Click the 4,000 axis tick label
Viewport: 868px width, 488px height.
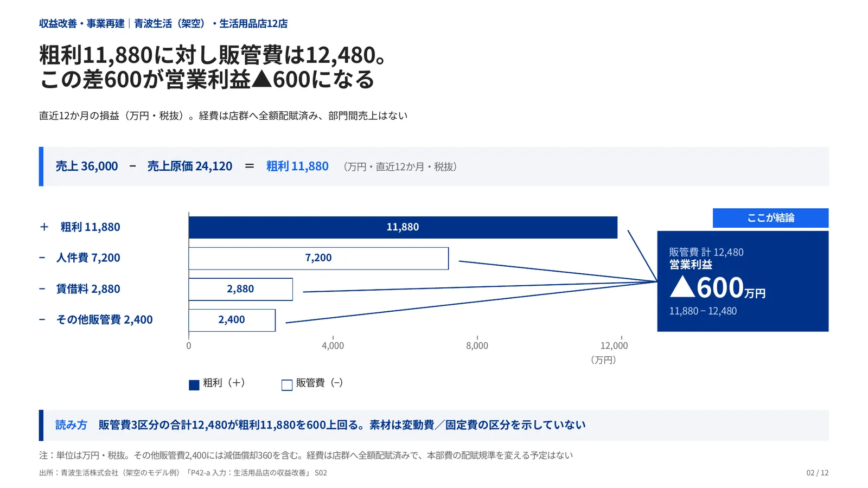[x=333, y=346]
